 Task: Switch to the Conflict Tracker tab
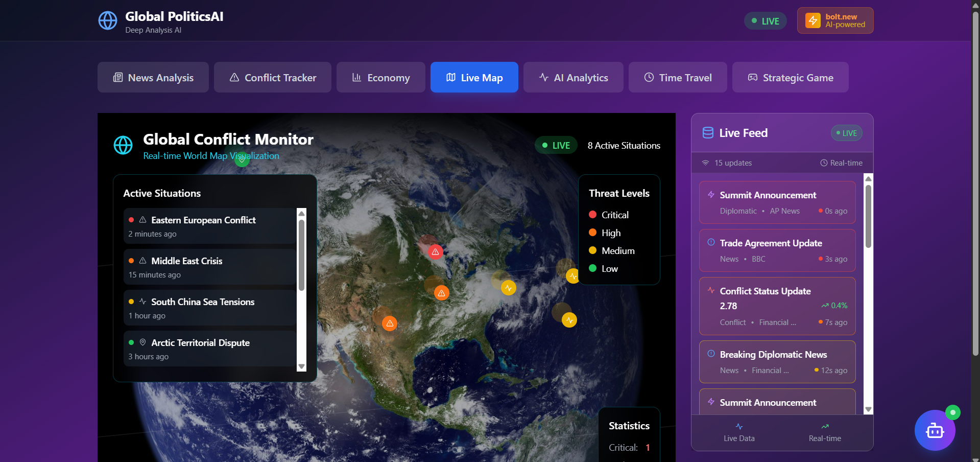pyautogui.click(x=273, y=77)
